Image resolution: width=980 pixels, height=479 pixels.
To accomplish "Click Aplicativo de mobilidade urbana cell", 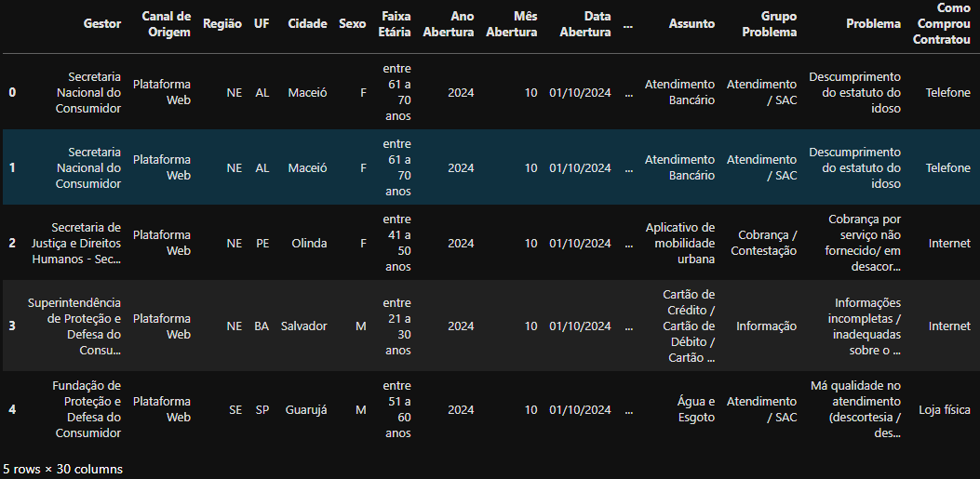I will 680,243.
